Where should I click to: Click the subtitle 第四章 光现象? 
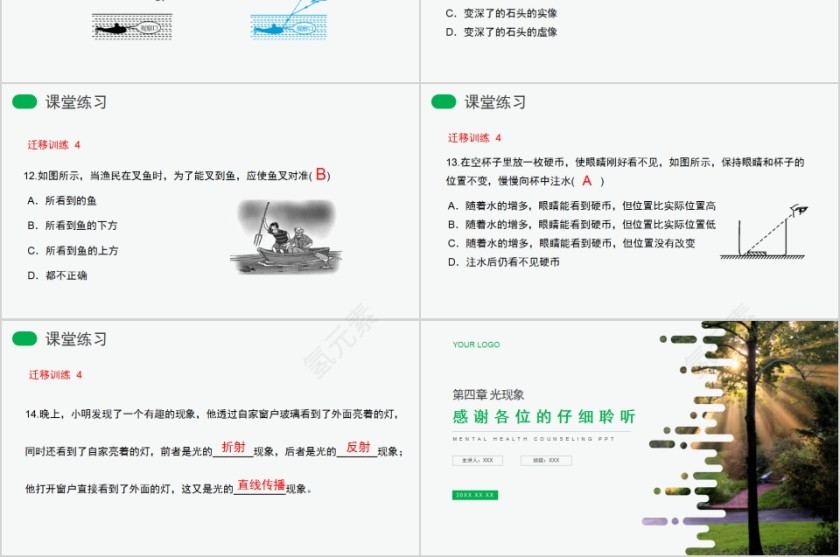pos(488,395)
